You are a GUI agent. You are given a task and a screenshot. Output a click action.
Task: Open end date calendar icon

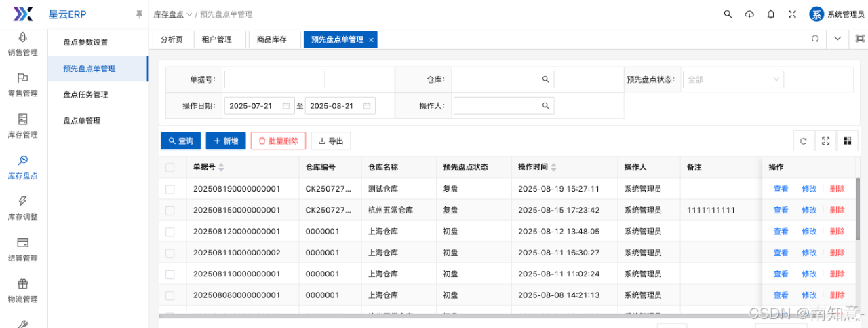(366, 106)
